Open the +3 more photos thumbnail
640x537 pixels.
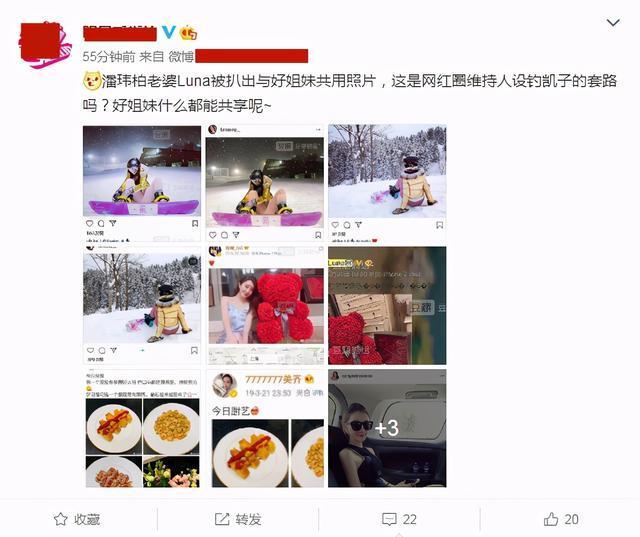[x=387, y=428]
